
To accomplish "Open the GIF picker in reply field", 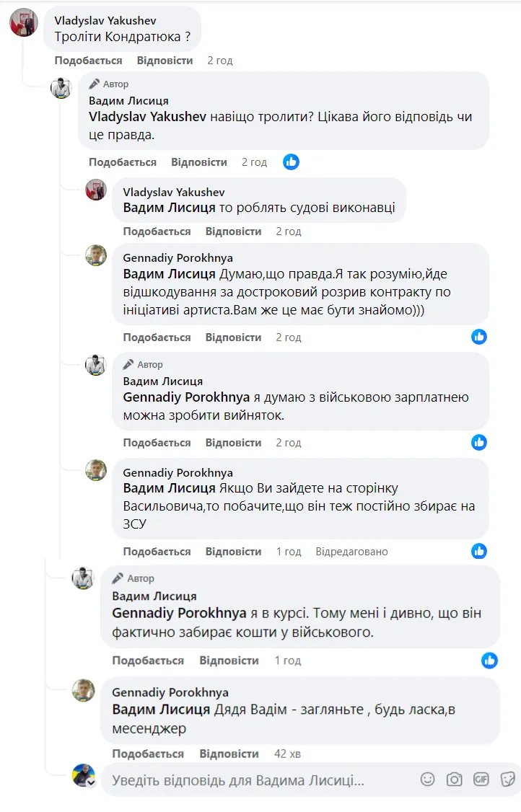I will [481, 779].
